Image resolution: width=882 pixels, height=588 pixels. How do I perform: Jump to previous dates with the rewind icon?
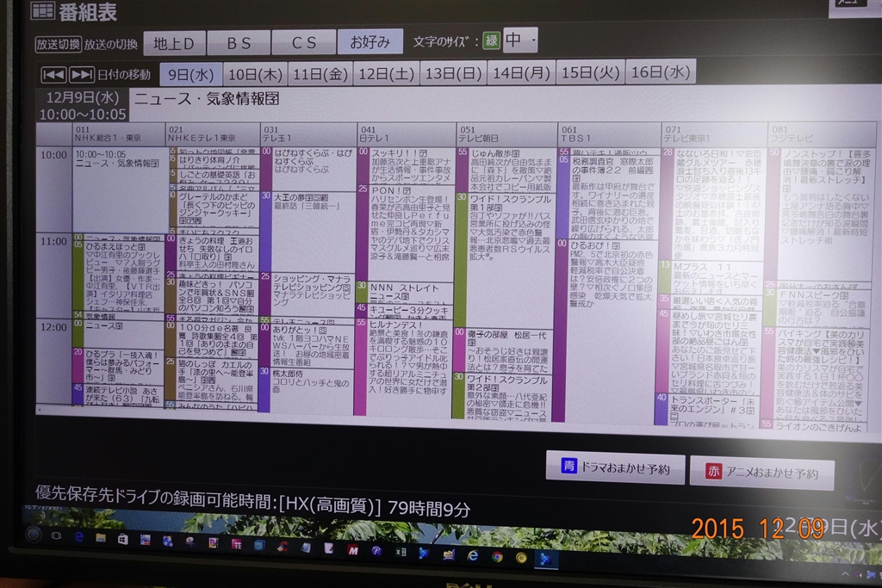[54, 74]
